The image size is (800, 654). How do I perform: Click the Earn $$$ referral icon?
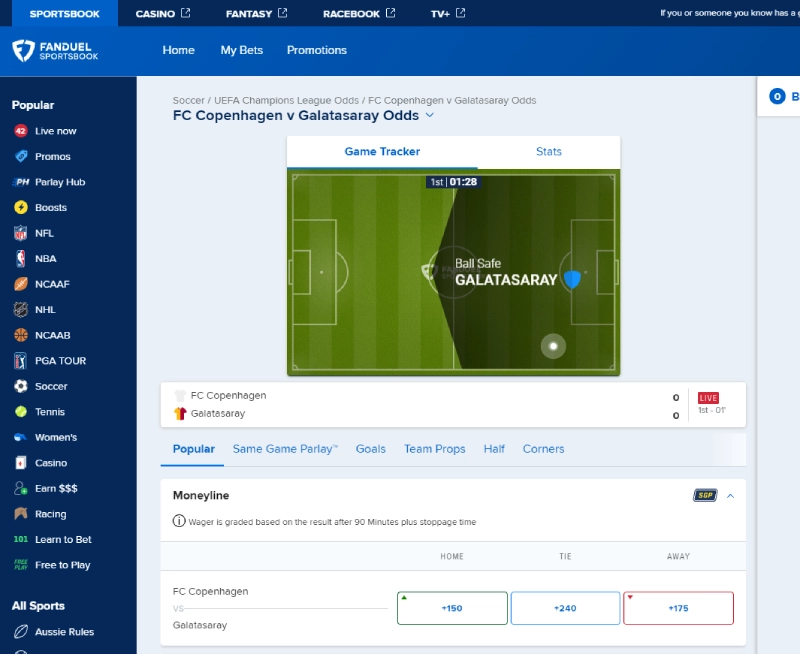(21, 488)
